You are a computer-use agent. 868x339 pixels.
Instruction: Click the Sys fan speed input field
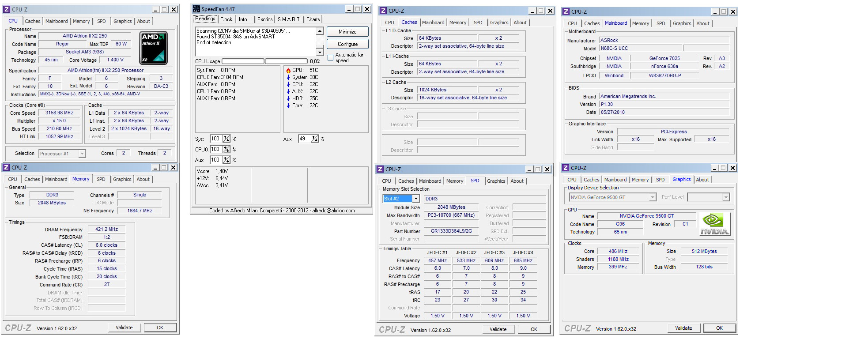coord(216,139)
